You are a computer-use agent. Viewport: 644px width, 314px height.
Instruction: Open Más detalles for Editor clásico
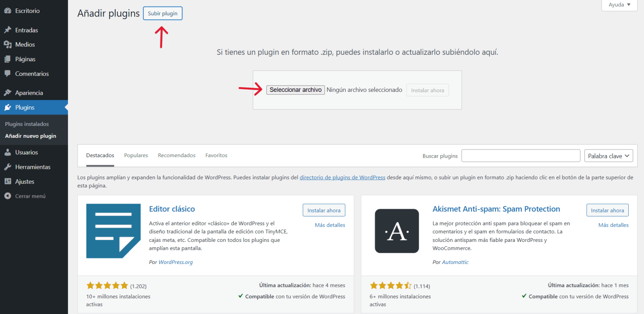point(330,225)
